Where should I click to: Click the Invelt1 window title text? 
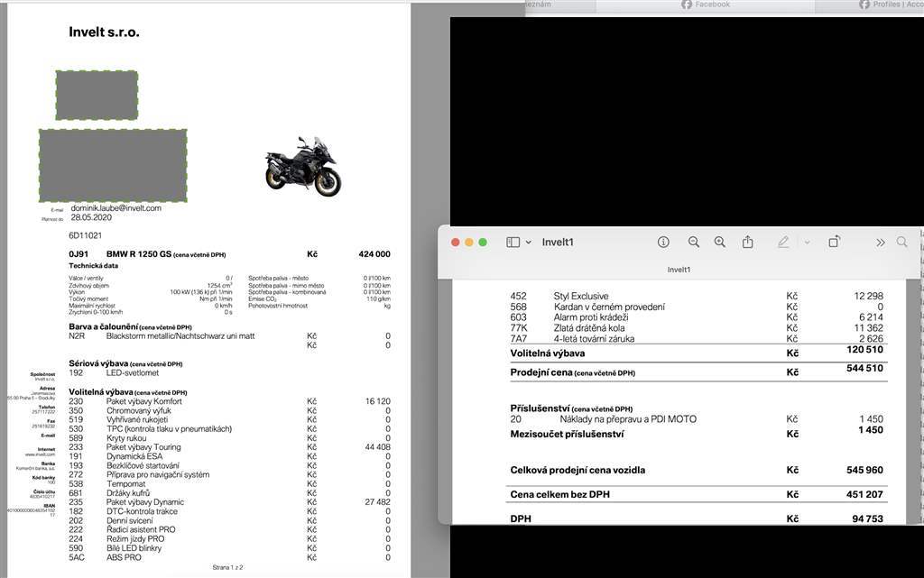click(x=558, y=243)
